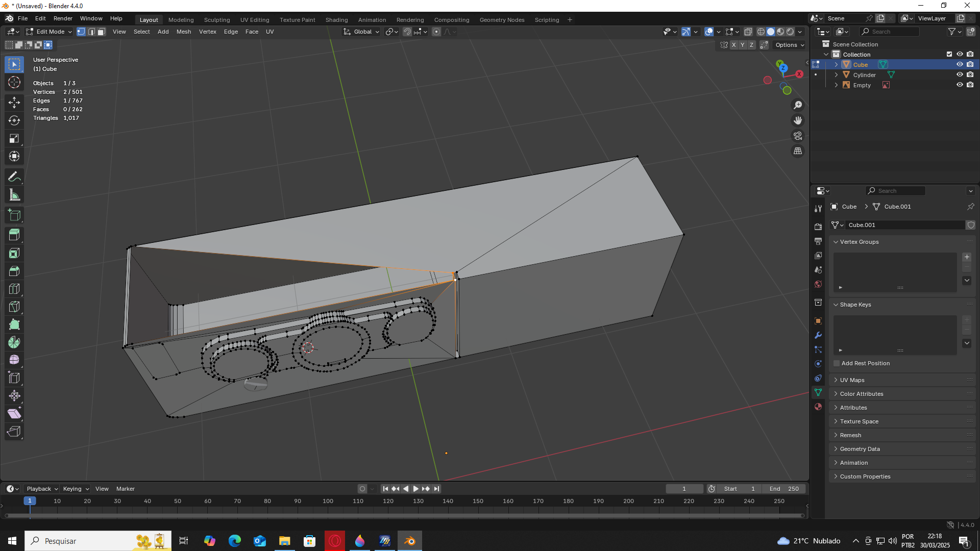
Task: Select the Loop Cut tool
Action: pos(14,289)
